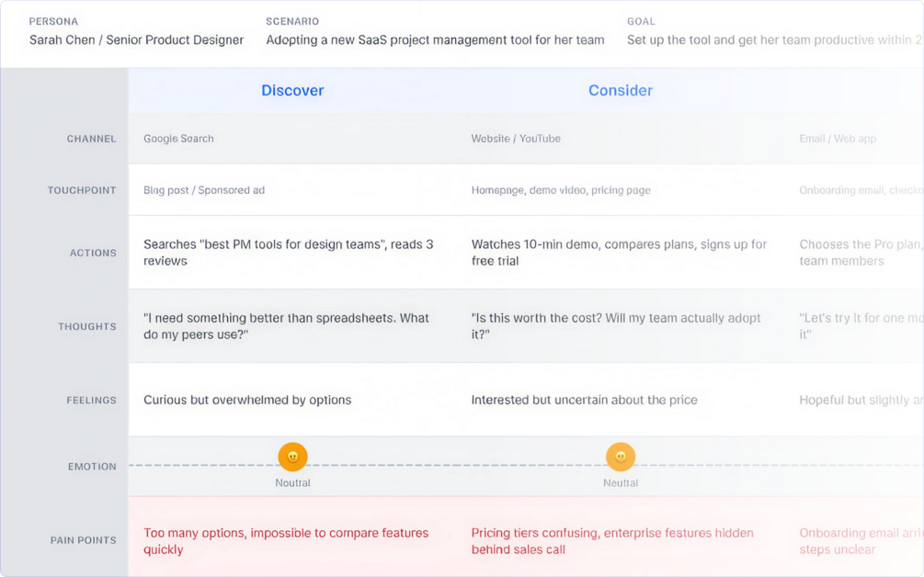Click the PERSONA heading
Image resolution: width=924 pixels, height=577 pixels.
[x=53, y=21]
